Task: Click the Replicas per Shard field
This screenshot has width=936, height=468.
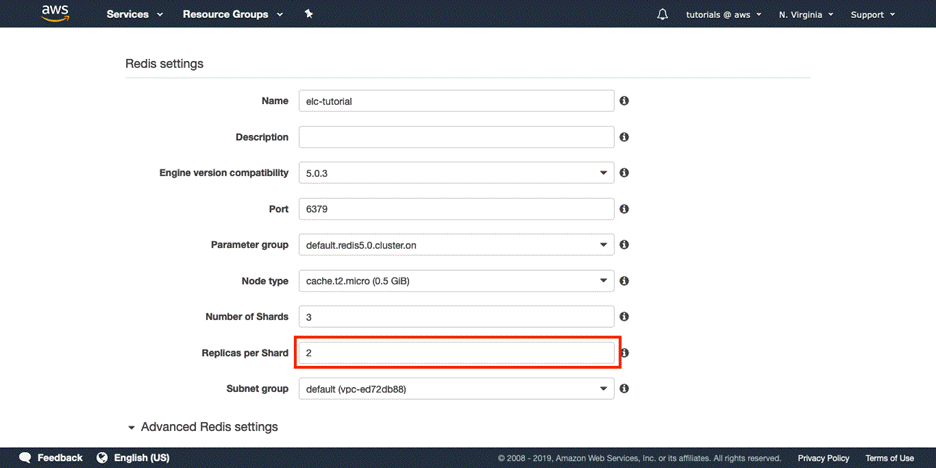Action: pos(456,353)
